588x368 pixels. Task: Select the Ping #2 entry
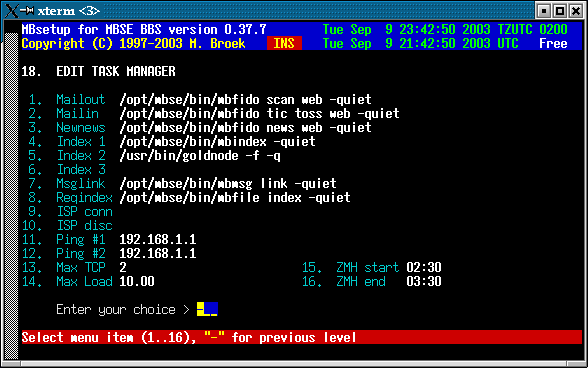coord(64,254)
